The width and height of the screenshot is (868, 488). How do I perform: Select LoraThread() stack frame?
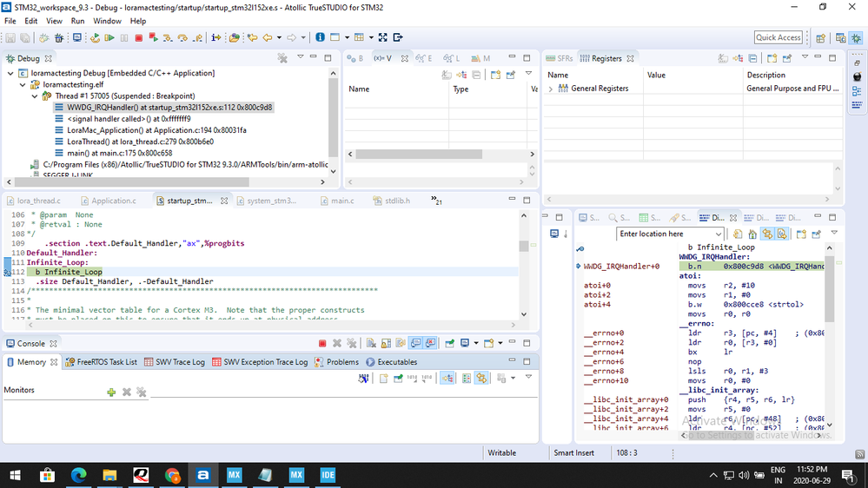(140, 142)
